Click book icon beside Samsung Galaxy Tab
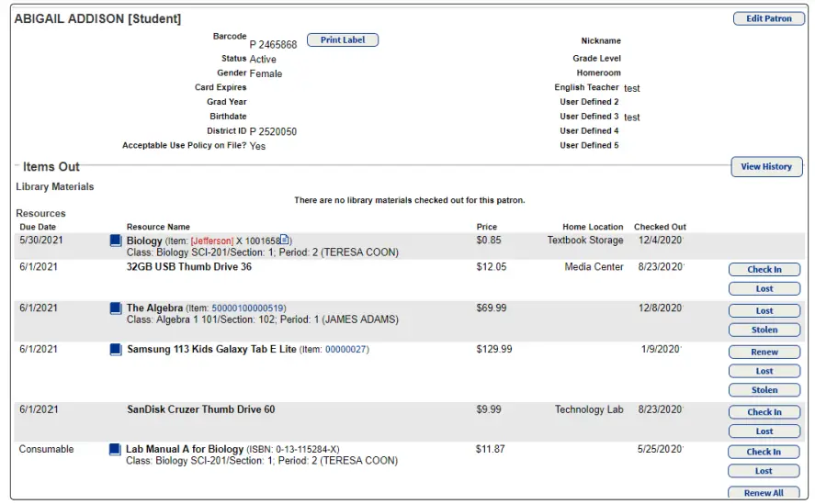Screen dimensions: 815x504 116,350
